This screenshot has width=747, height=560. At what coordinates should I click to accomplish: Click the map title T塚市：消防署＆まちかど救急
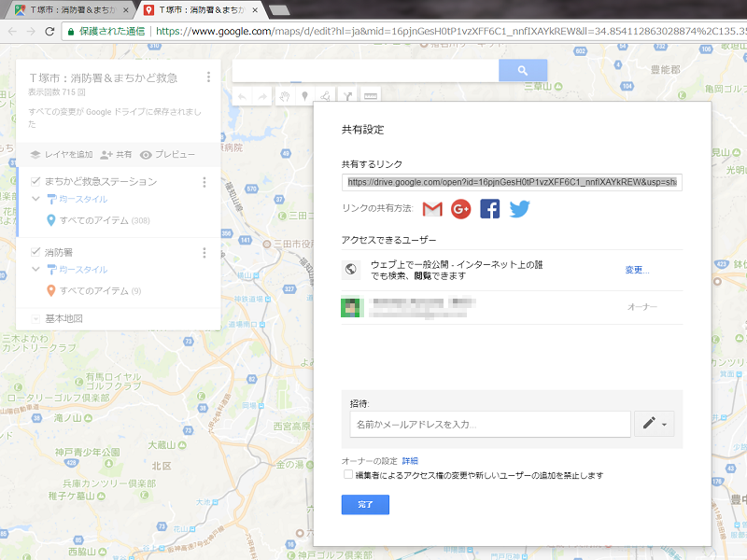103,77
